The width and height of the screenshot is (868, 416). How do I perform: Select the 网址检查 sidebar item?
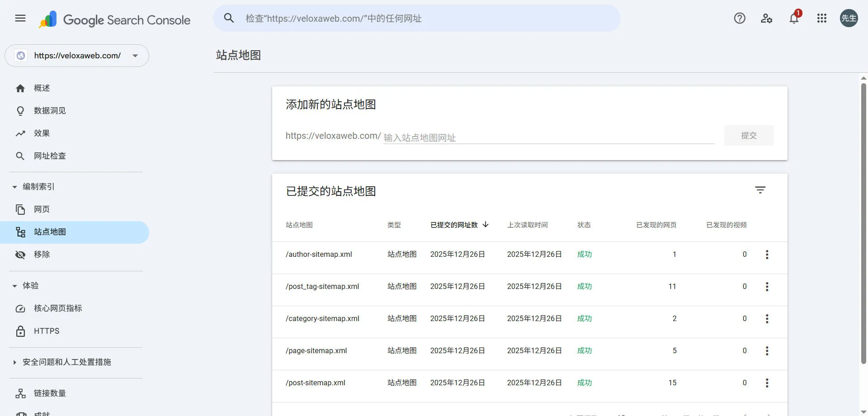(50, 156)
